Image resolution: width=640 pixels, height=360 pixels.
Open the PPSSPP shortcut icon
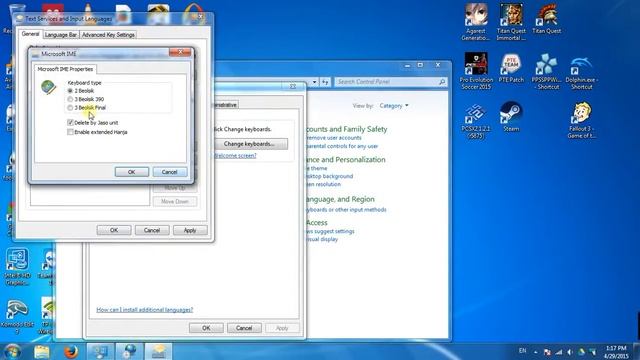tap(547, 71)
